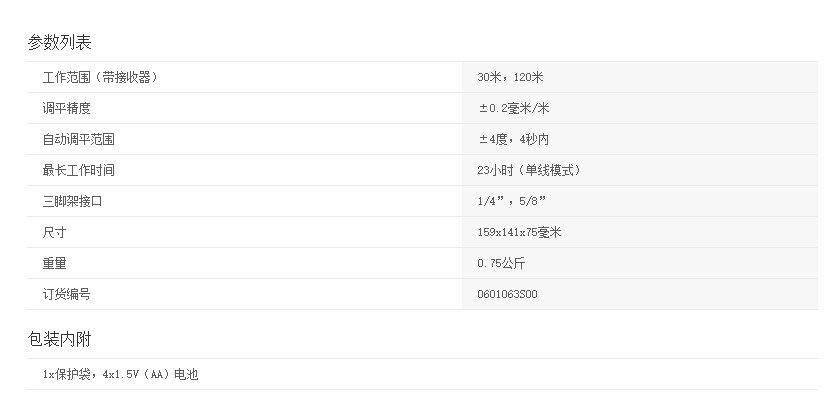
Task: Select the 重量 row label
Action: pos(54,263)
